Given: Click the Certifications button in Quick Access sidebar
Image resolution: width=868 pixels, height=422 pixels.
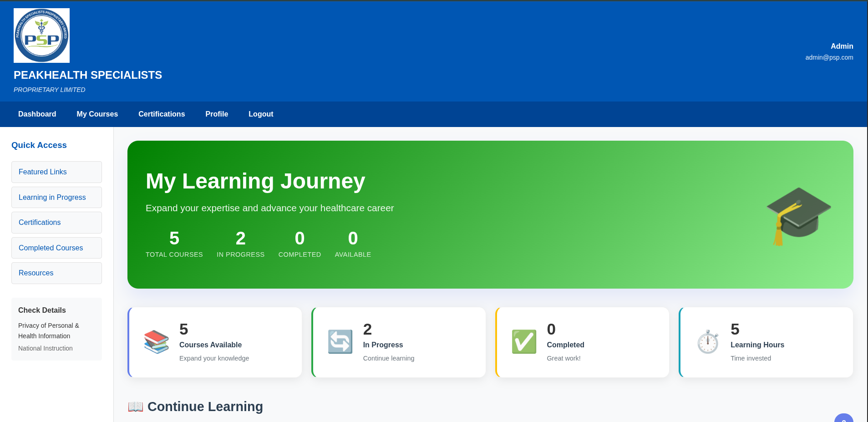Looking at the screenshot, I should pos(56,223).
